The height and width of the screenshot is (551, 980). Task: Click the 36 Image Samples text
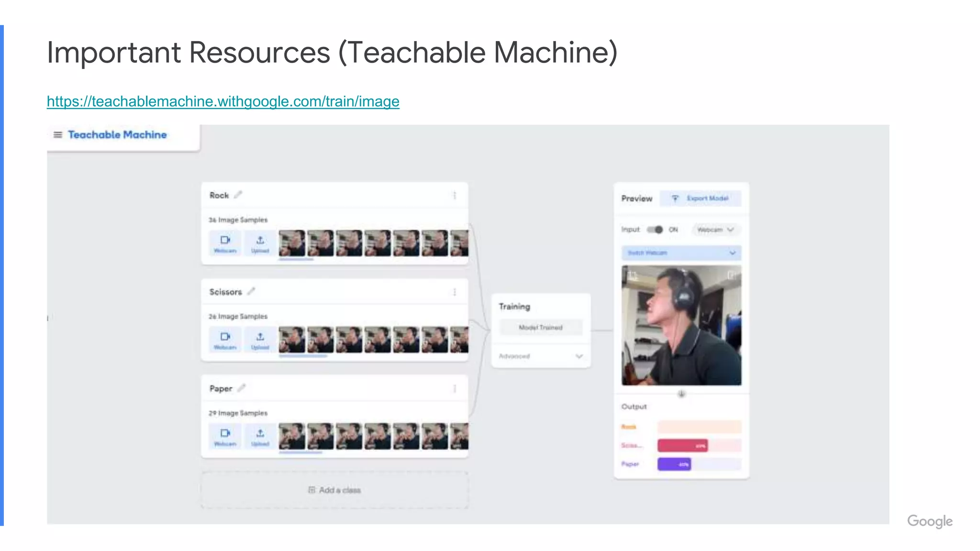click(x=238, y=220)
